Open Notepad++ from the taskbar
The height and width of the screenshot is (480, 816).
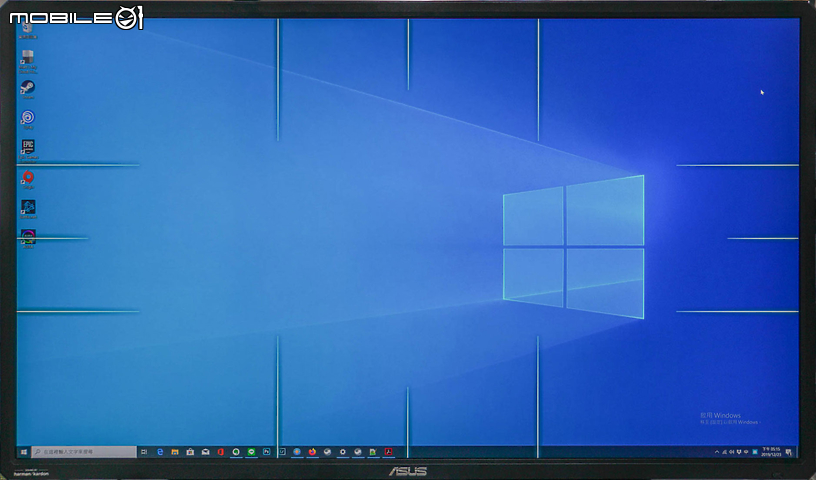[x=373, y=452]
